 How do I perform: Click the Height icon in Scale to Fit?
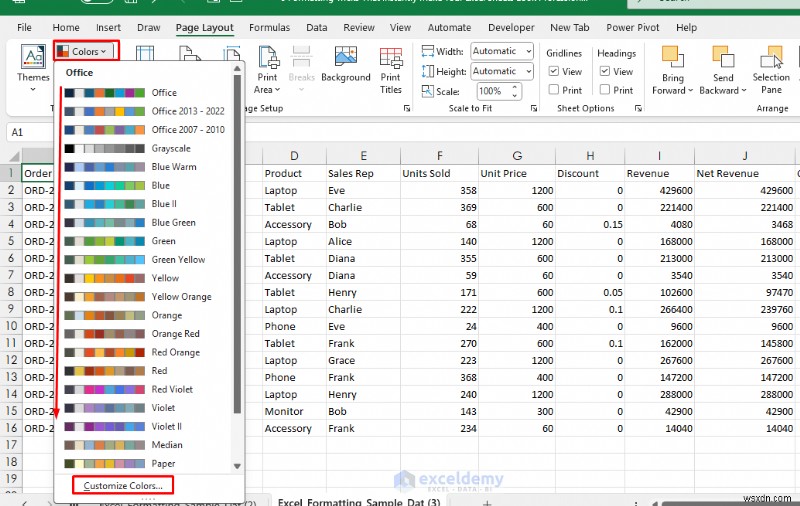(428, 71)
